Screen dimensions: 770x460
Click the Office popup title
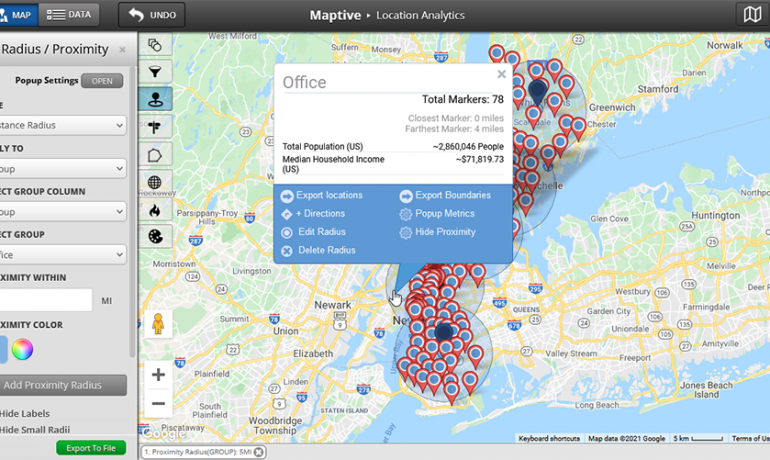(x=304, y=82)
